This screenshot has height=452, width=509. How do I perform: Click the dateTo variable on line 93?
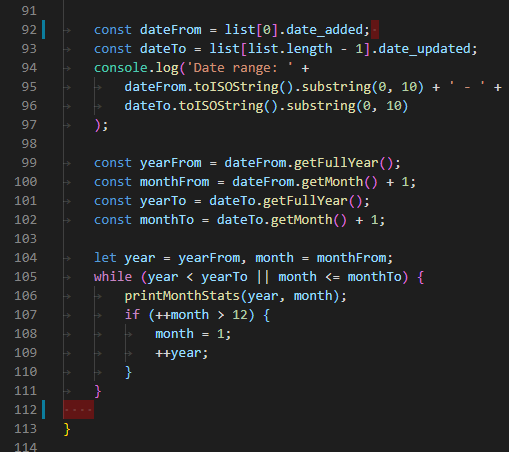click(x=163, y=49)
